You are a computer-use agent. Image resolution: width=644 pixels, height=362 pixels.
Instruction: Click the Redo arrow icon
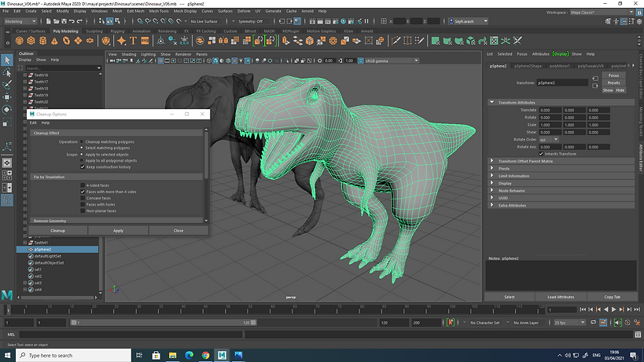pos(79,21)
